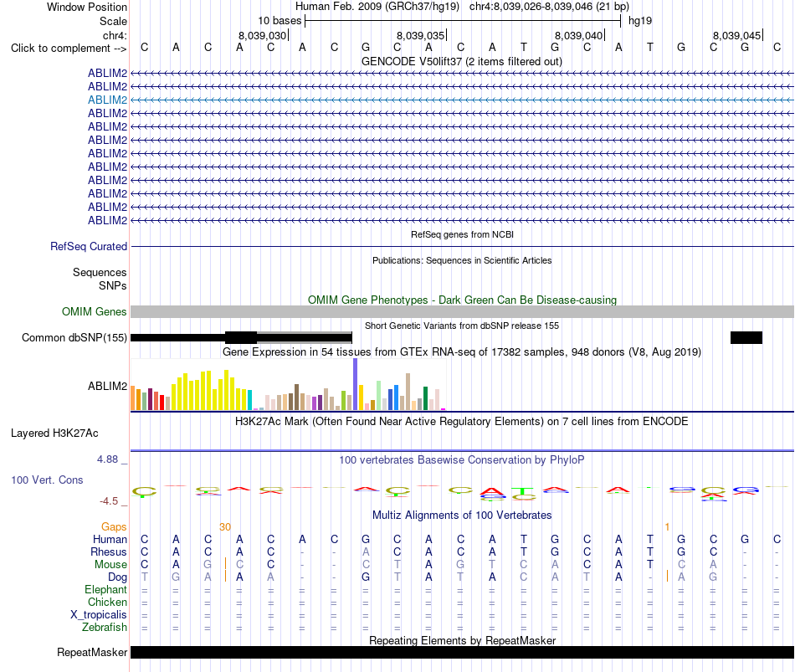Click the light green GTEx expression bar
Image resolution: width=795 pixels, height=672 pixels.
(379, 396)
